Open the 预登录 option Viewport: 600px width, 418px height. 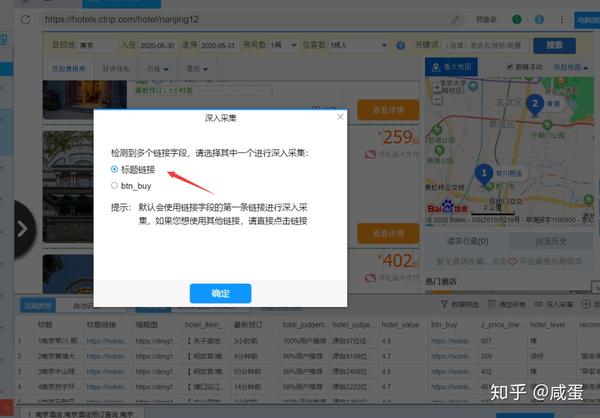tap(486, 19)
